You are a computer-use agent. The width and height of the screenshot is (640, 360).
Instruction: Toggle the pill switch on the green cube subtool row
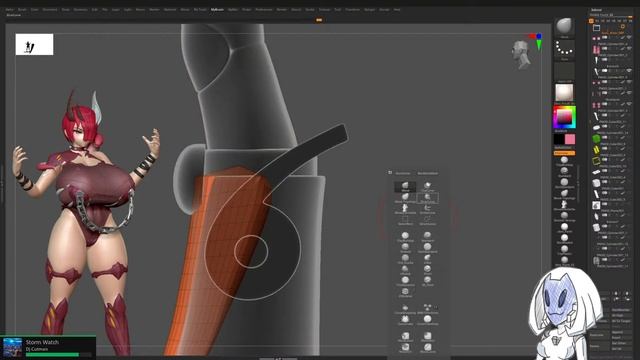[605, 138]
